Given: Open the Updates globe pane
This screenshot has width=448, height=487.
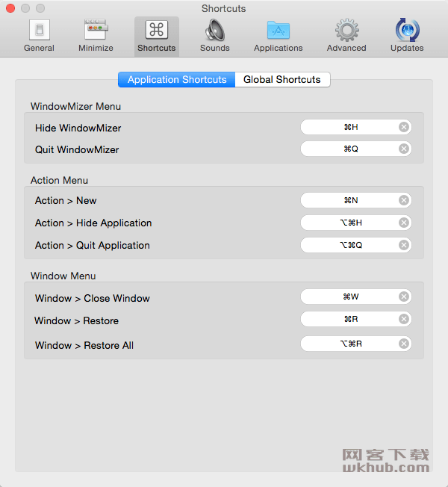Looking at the screenshot, I should coord(407,36).
